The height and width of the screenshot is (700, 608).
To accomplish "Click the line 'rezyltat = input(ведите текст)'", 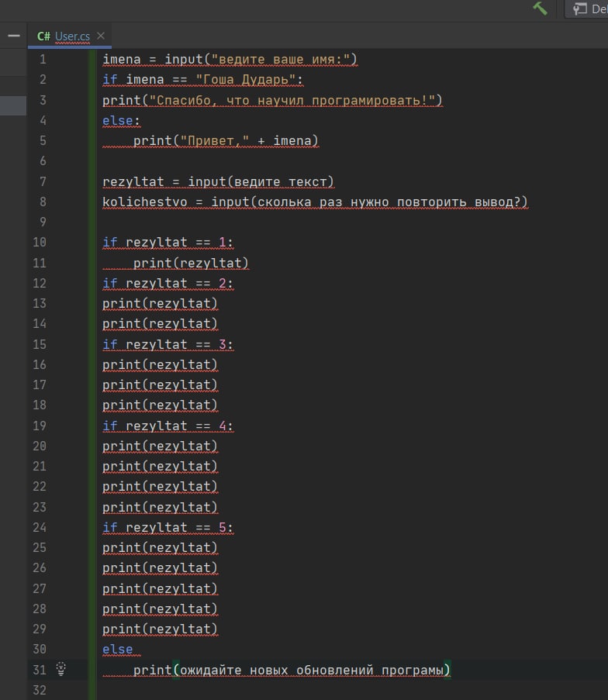I will point(218,181).
